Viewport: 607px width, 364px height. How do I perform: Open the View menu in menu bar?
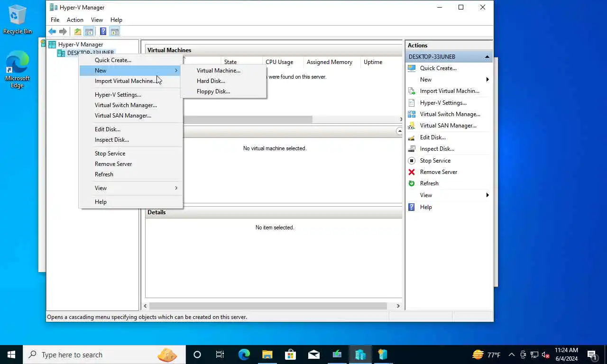tap(97, 20)
